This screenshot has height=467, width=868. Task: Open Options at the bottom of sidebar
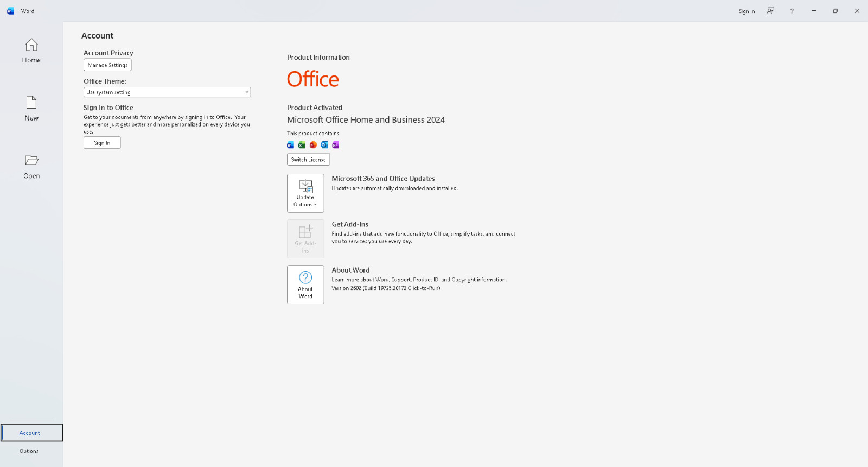(x=31, y=451)
